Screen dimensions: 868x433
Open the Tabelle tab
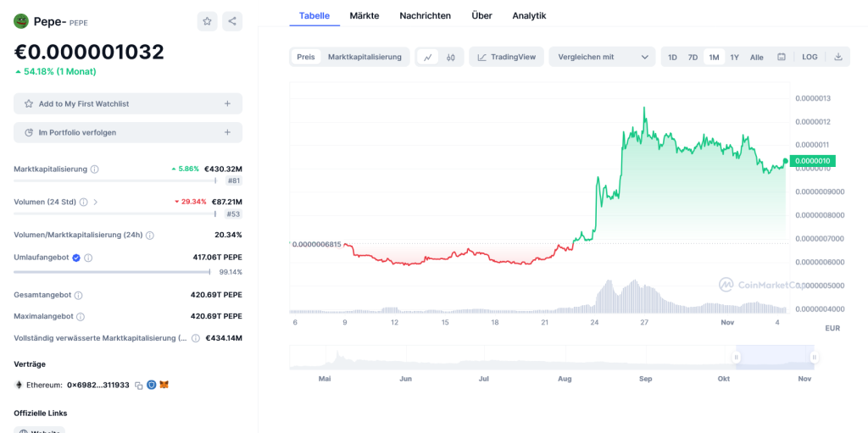point(314,15)
